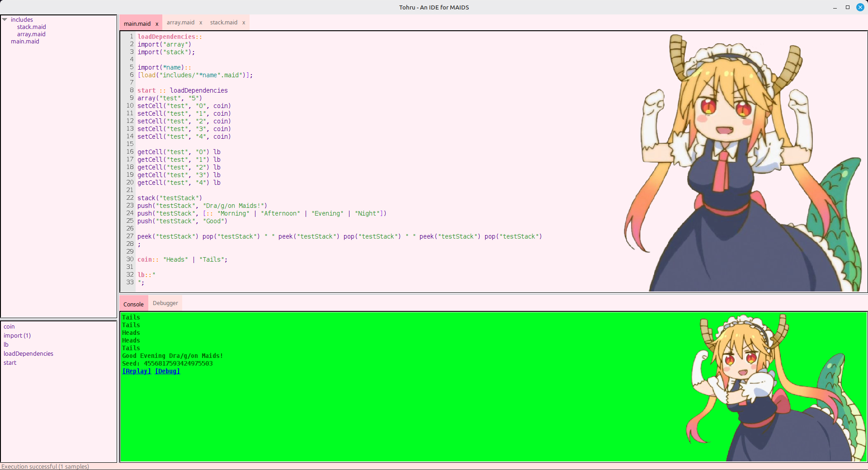Switch to the array.maid editor tab

(180, 22)
